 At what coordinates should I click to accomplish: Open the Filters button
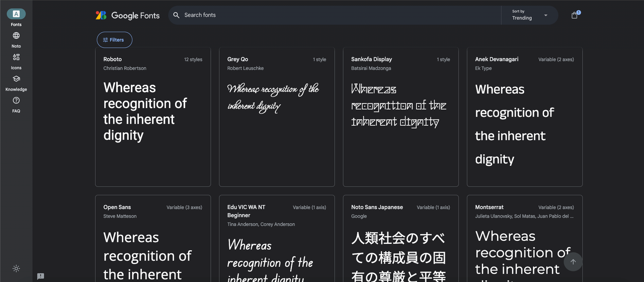[114, 40]
